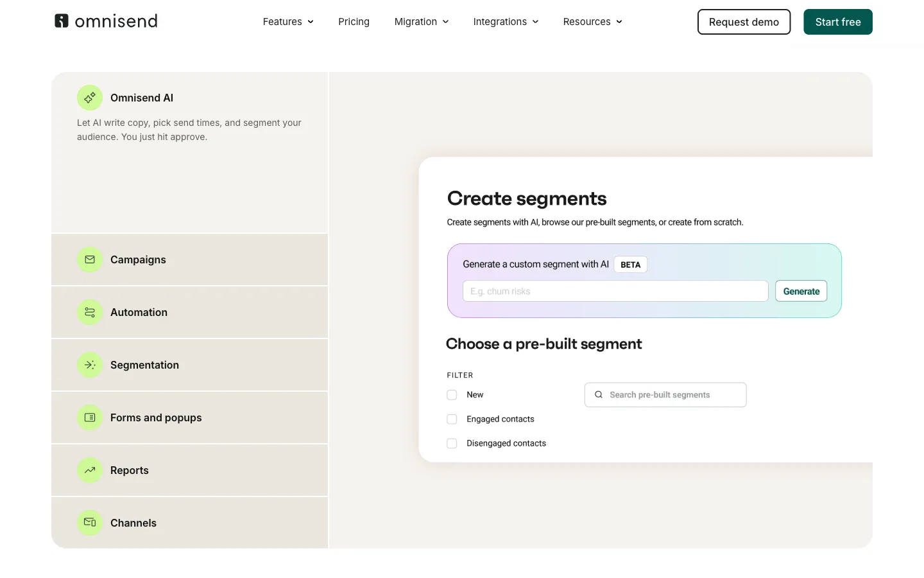Image resolution: width=924 pixels, height=578 pixels.
Task: Select the Segmentation tab
Action: click(189, 365)
